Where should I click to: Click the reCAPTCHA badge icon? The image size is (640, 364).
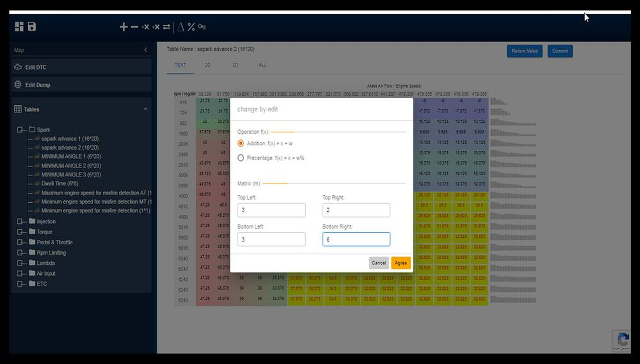click(x=622, y=340)
